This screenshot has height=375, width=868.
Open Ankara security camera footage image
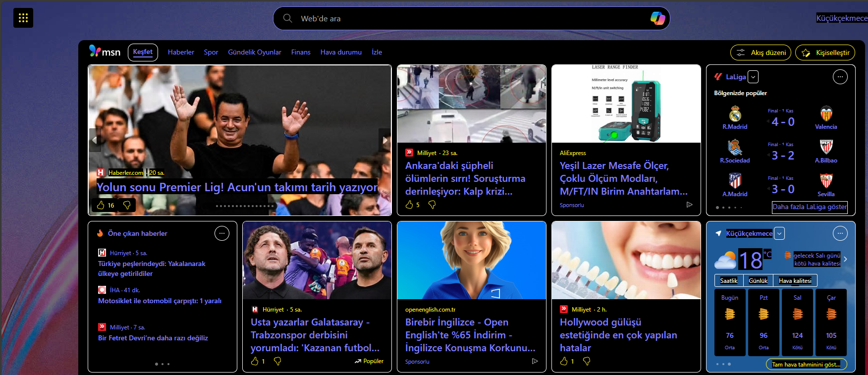pos(472,104)
